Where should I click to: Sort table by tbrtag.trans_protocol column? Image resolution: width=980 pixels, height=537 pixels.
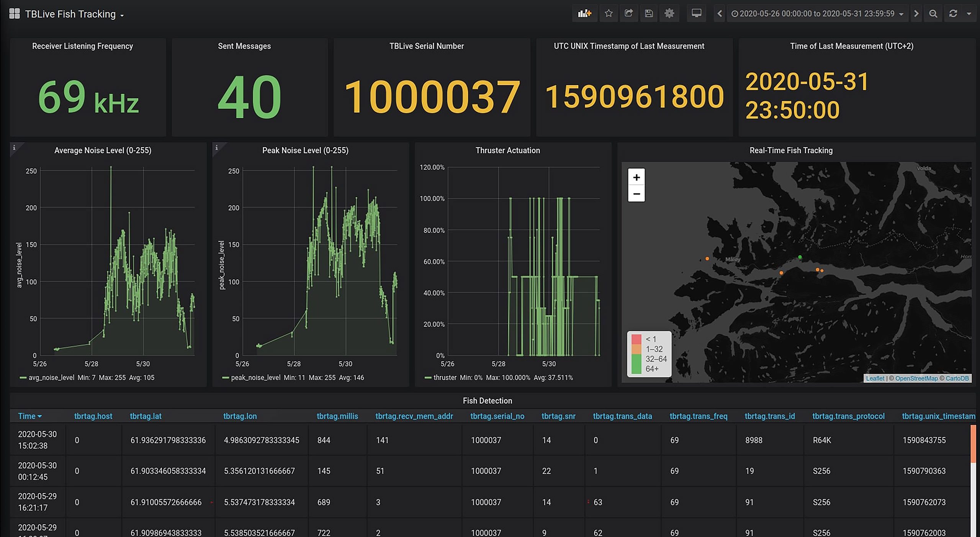click(x=848, y=416)
